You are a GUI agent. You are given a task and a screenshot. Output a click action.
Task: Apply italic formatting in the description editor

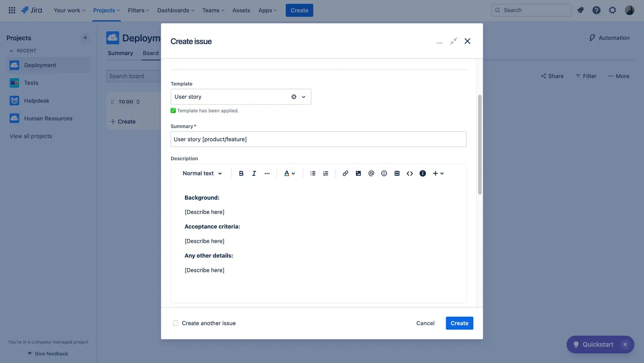click(x=254, y=173)
